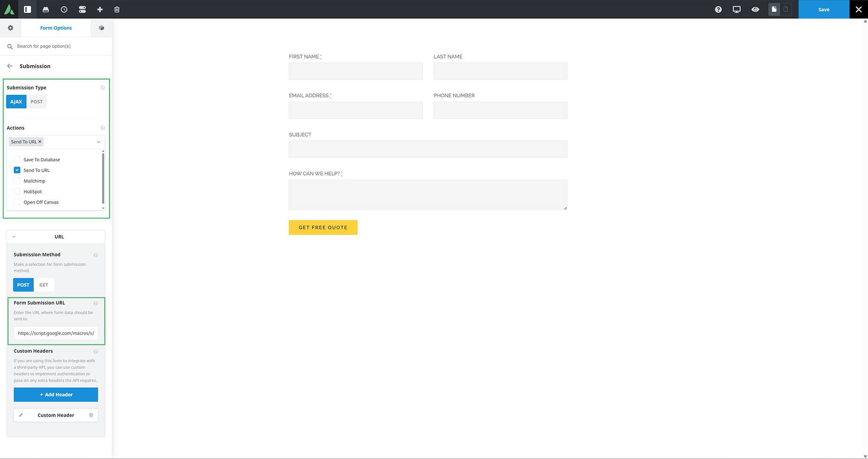The width and height of the screenshot is (868, 459).
Task: Click the trash icon in top toolbar
Action: (x=117, y=9)
